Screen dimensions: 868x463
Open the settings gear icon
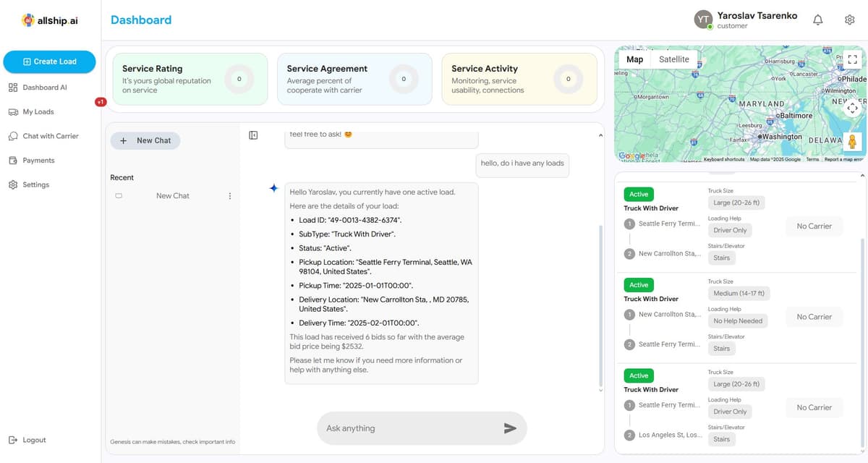coord(849,20)
